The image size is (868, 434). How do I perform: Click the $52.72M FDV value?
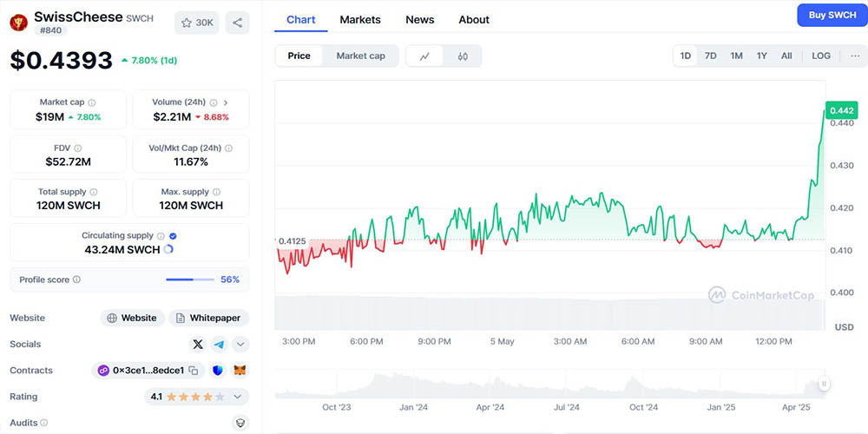click(68, 162)
